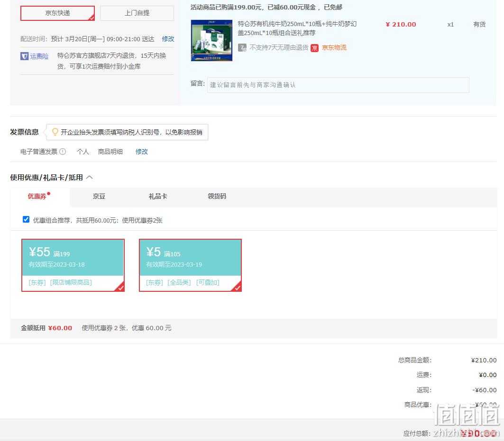Screen dimensions: 504x441
Task: Switch to the 京豆 tab
Action: coord(99,196)
